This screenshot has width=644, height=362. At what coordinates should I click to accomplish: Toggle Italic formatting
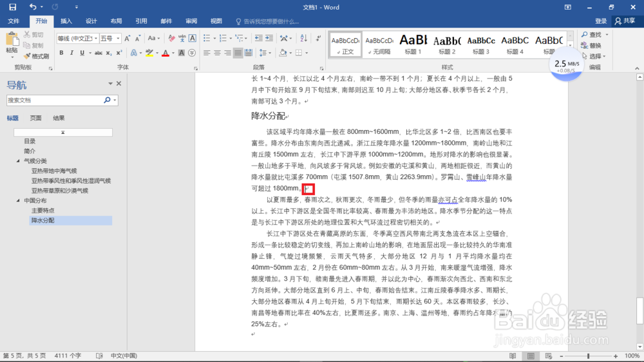click(71, 53)
